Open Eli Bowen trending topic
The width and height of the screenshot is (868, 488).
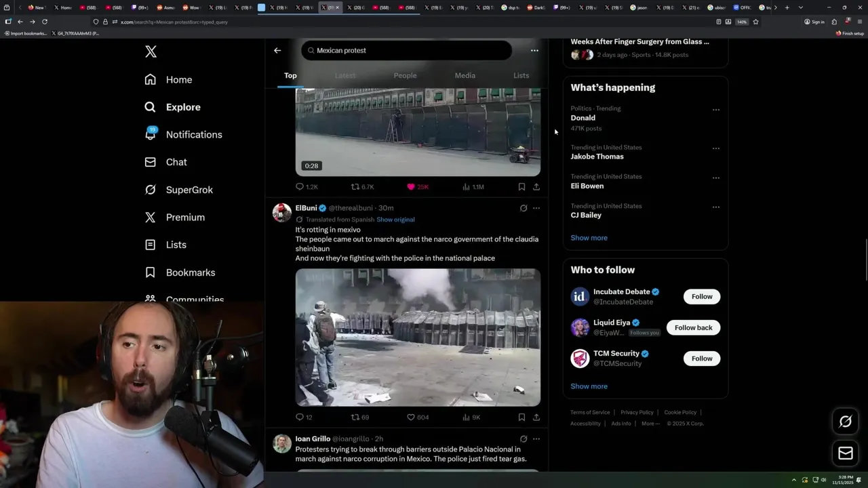coord(587,186)
